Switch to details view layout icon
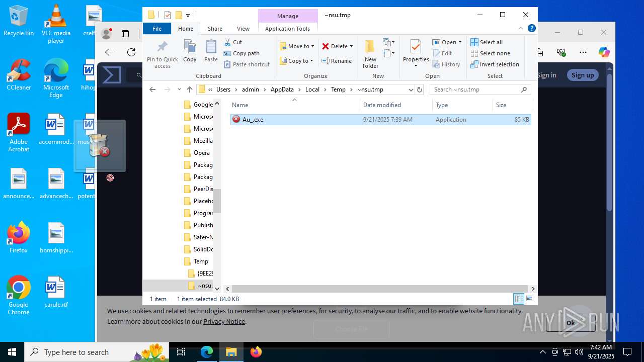This screenshot has width=644, height=362. tap(519, 299)
